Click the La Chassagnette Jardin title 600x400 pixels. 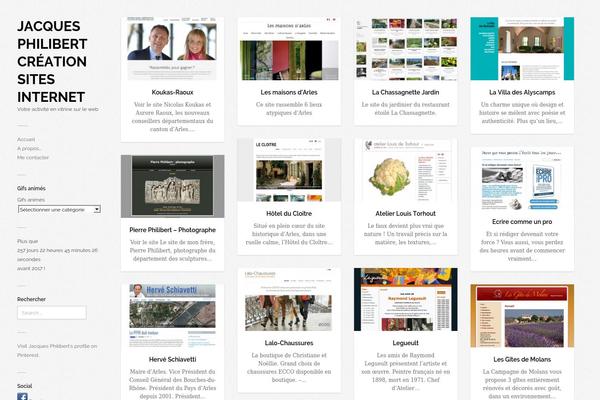406,92
